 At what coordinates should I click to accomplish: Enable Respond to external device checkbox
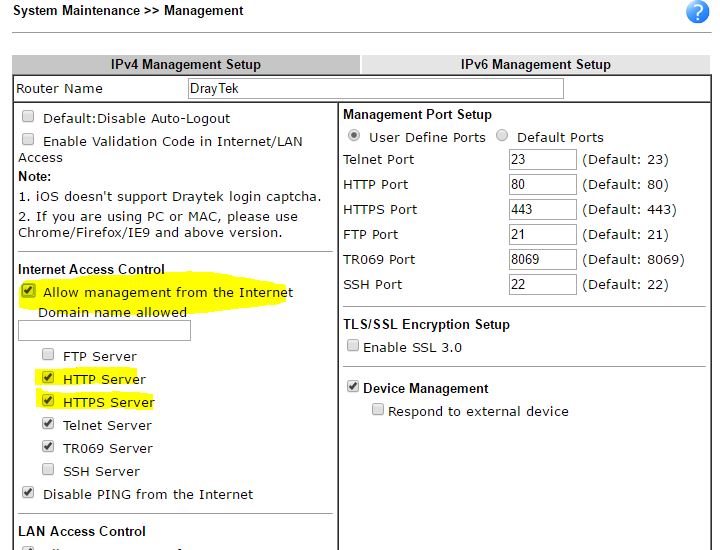[378, 410]
